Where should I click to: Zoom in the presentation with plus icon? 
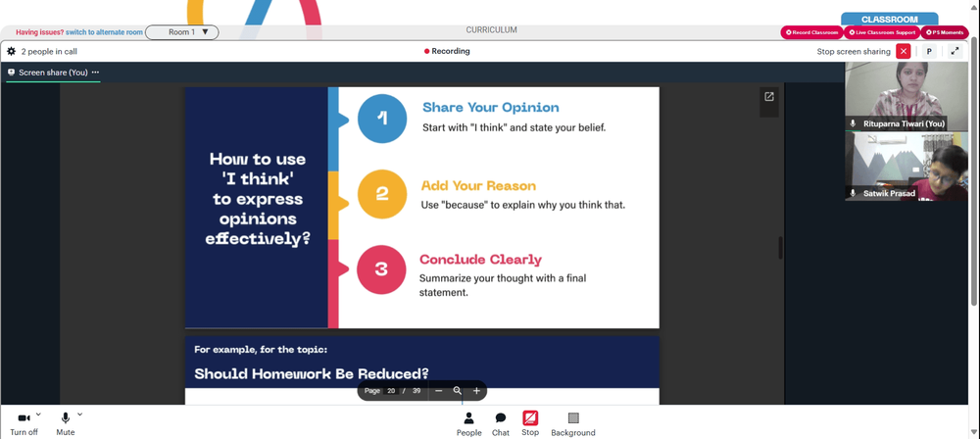(476, 391)
